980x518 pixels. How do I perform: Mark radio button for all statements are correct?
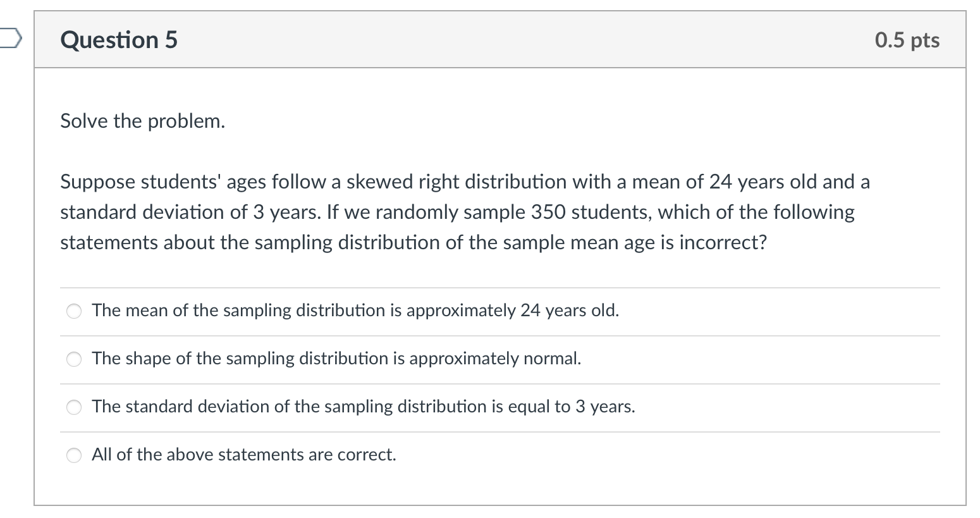[75, 455]
